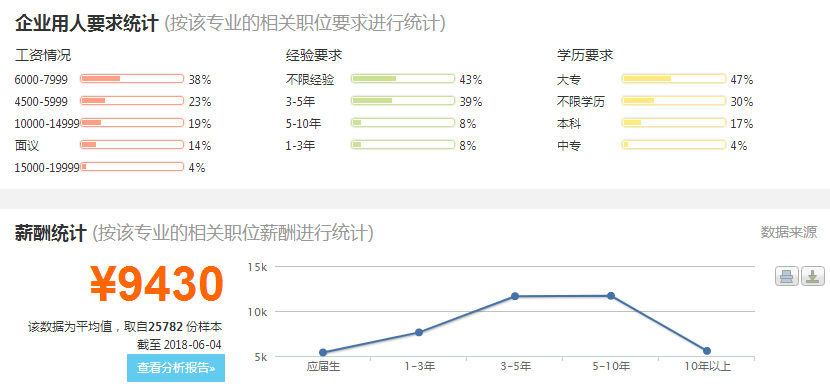Click the 中专 education bar
This screenshot has height=392, width=830.
[x=674, y=144]
